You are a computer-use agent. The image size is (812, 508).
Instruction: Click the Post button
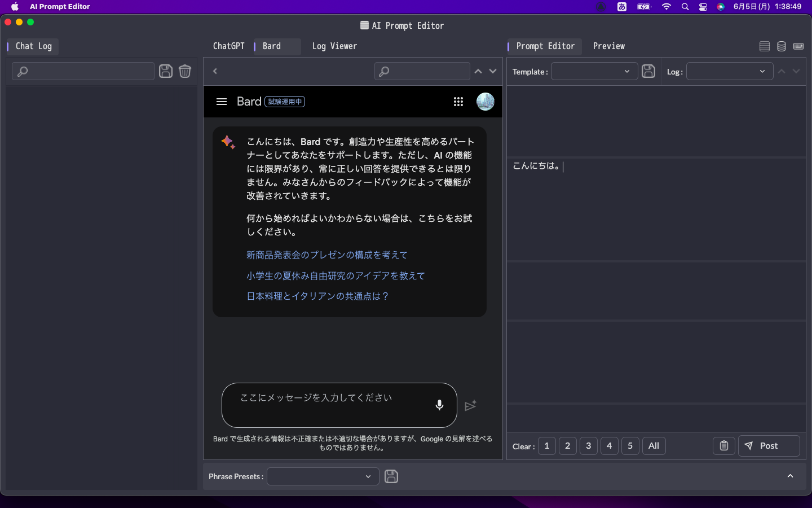point(769,446)
